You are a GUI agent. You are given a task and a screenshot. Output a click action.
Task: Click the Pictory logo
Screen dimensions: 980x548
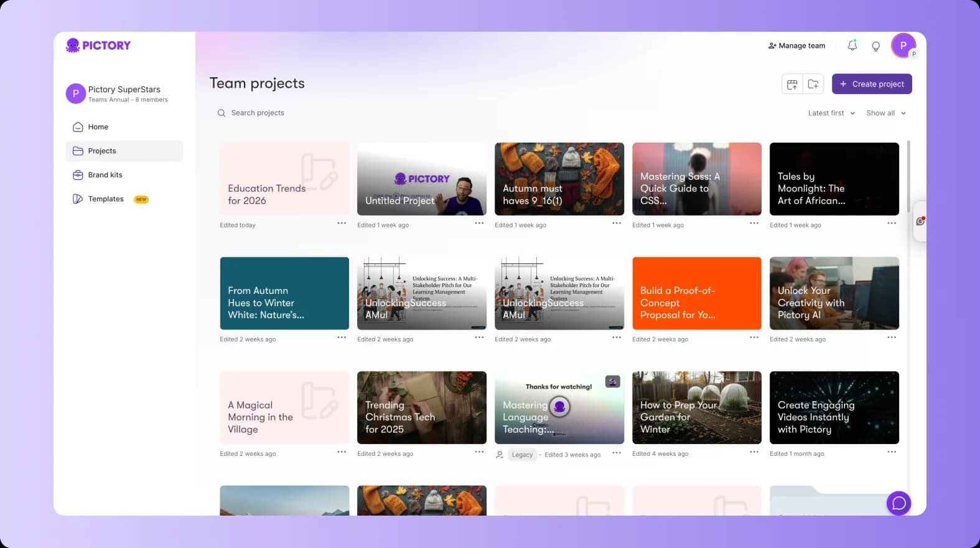(x=98, y=45)
